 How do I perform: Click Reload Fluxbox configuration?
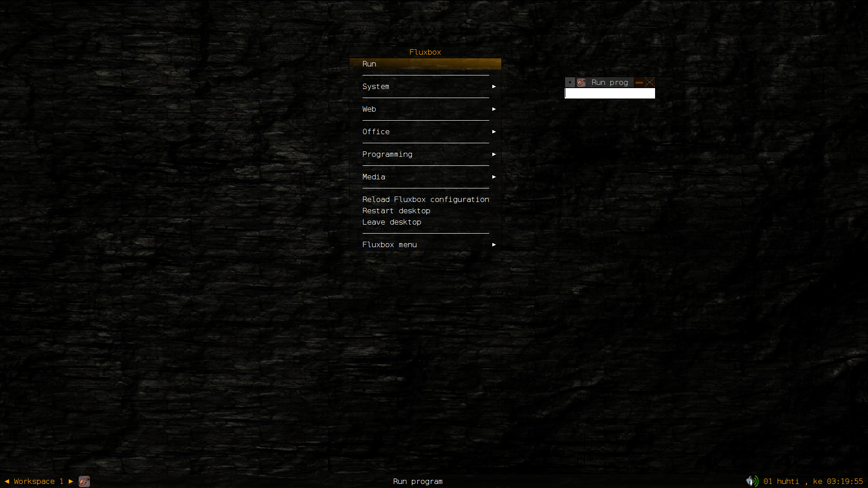[x=425, y=199]
